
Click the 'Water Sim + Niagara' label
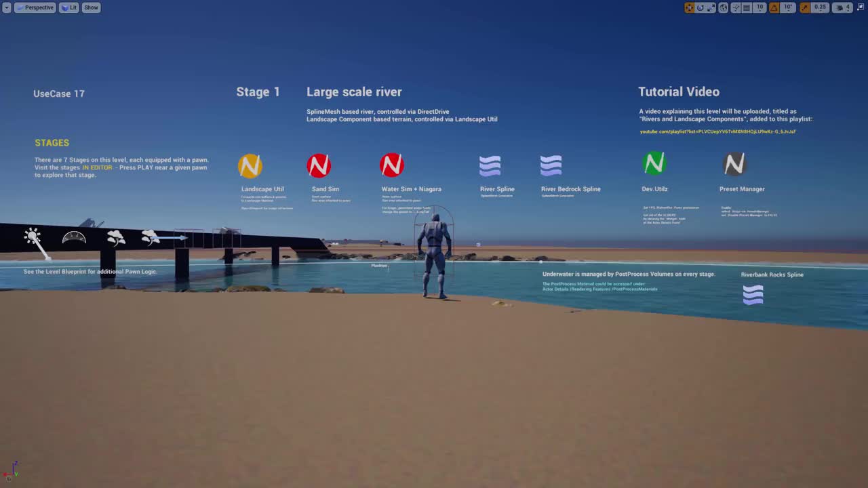pyautogui.click(x=412, y=189)
